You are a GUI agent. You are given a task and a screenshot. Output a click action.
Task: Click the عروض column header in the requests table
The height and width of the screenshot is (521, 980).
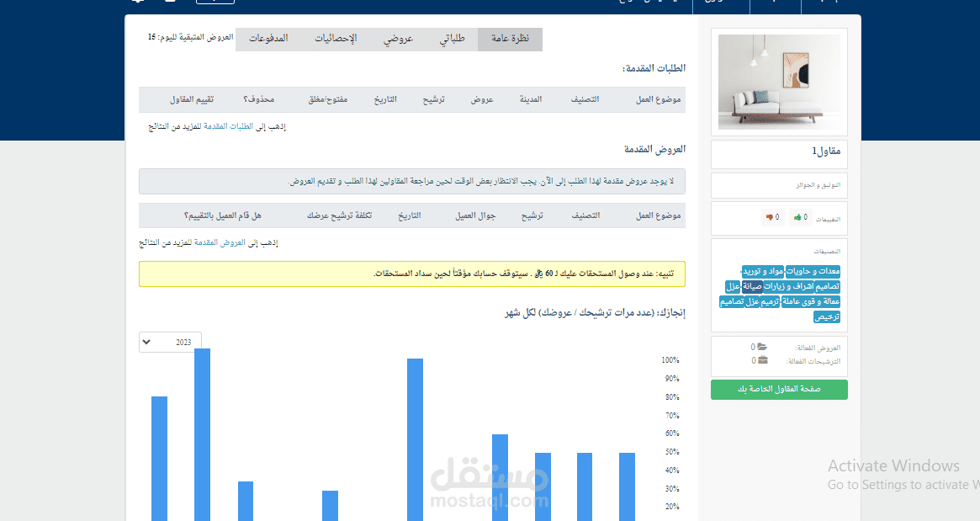(482, 99)
